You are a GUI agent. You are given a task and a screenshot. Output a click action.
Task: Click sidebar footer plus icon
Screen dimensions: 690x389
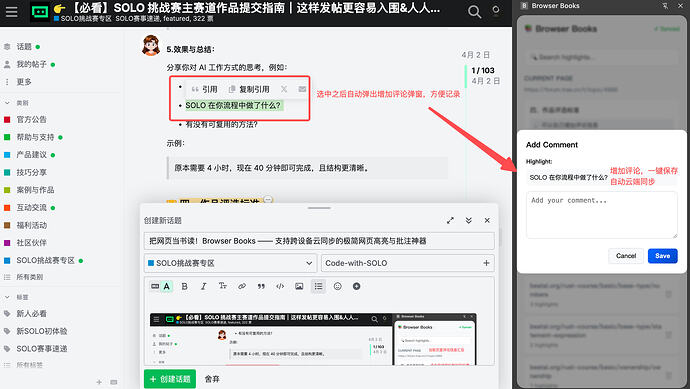pyautogui.click(x=99, y=382)
